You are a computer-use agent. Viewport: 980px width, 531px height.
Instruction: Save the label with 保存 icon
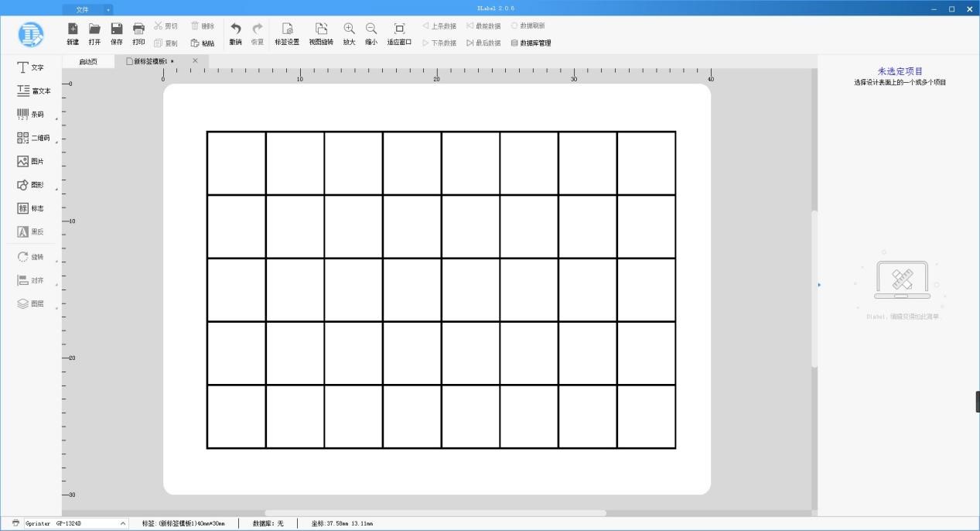pos(117,33)
